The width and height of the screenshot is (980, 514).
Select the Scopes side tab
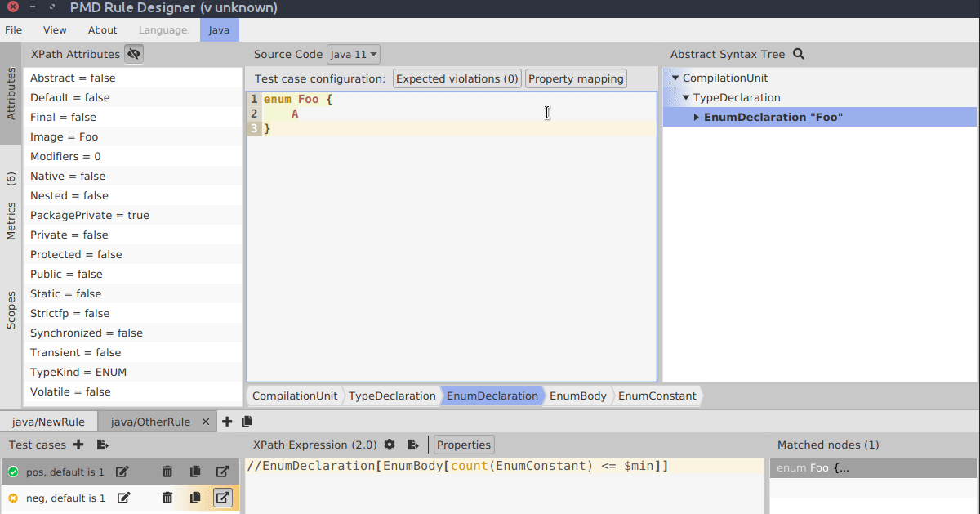(x=11, y=311)
